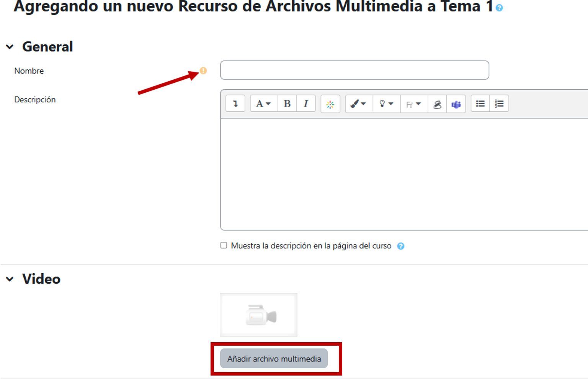Image resolution: width=588 pixels, height=379 pixels.
Task: Toggle bold formatting in description editor
Action: pos(287,104)
